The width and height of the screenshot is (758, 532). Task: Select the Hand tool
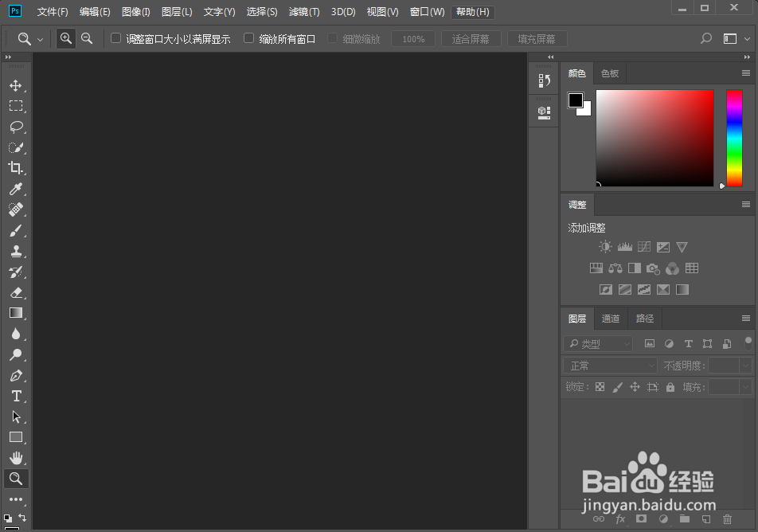16,457
